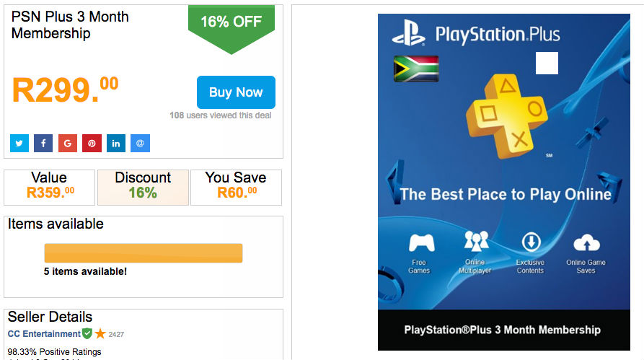The height and width of the screenshot is (360, 644).
Task: Pin deal on Pinterest
Action: [x=92, y=144]
